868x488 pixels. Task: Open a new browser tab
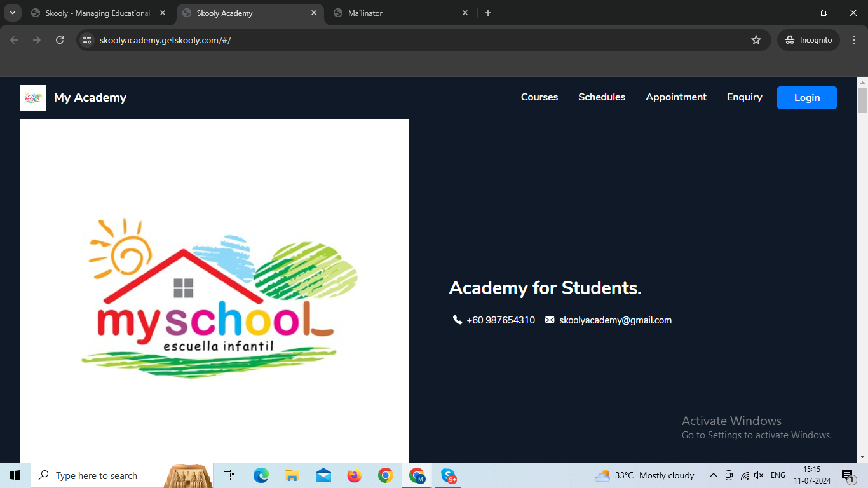[488, 13]
